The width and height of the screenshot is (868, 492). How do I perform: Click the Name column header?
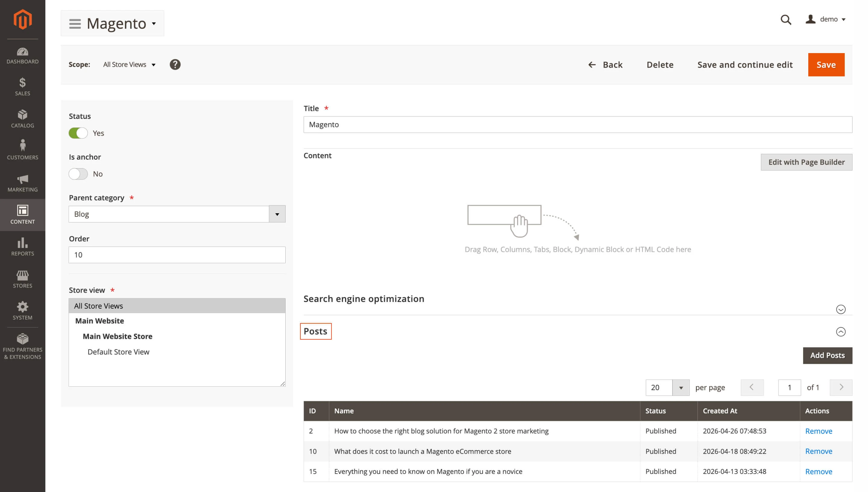484,411
